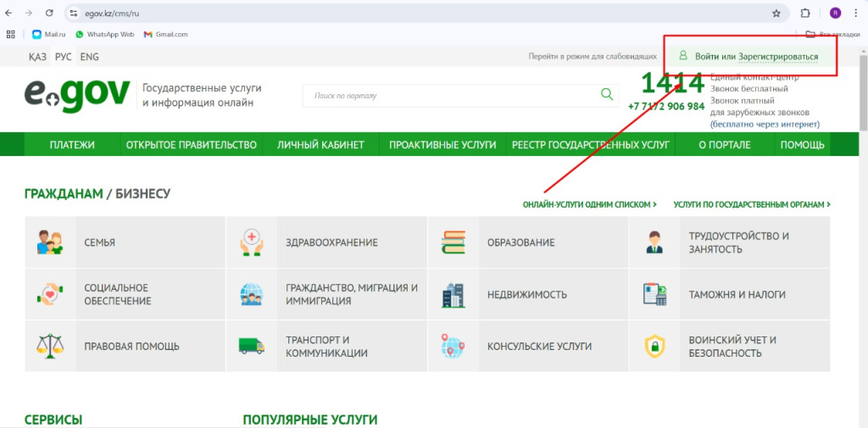The width and height of the screenshot is (868, 428).
Task: Click the stacked books education icon
Action: pyautogui.click(x=453, y=242)
